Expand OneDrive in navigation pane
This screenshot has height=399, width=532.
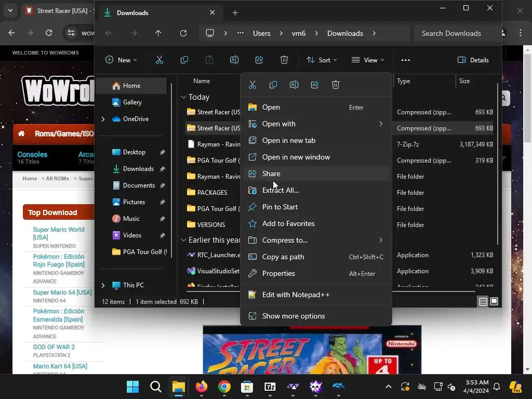click(103, 119)
